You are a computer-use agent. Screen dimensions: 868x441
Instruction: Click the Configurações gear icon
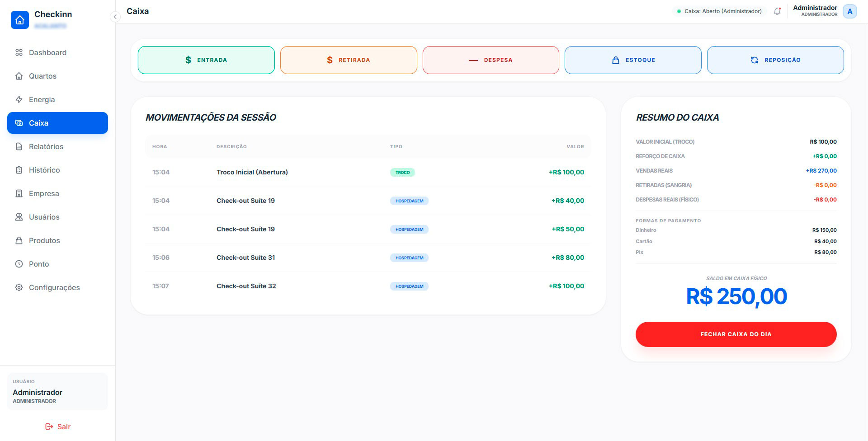[19, 287]
